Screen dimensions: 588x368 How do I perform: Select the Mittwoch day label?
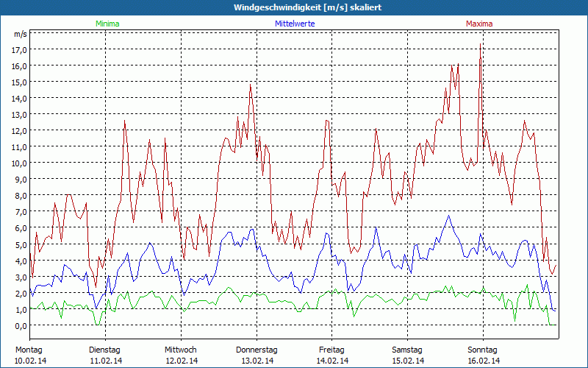[181, 350]
